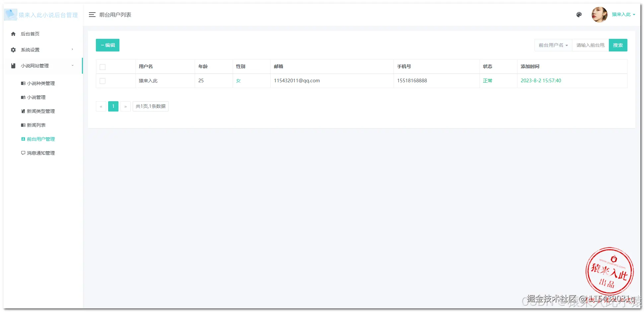Viewport: 644px width, 312px height.
Task: Focus the 请输入前台用户名 search input
Action: point(590,45)
